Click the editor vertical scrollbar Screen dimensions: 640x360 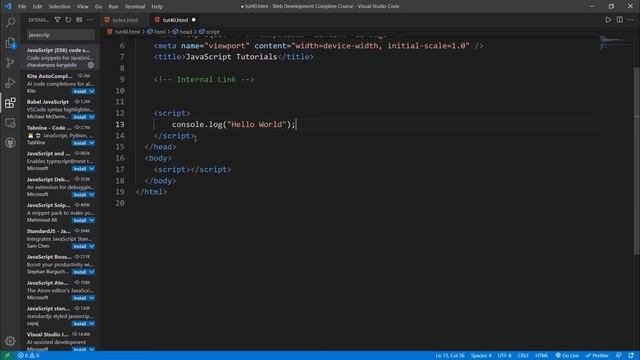pyautogui.click(x=637, y=161)
